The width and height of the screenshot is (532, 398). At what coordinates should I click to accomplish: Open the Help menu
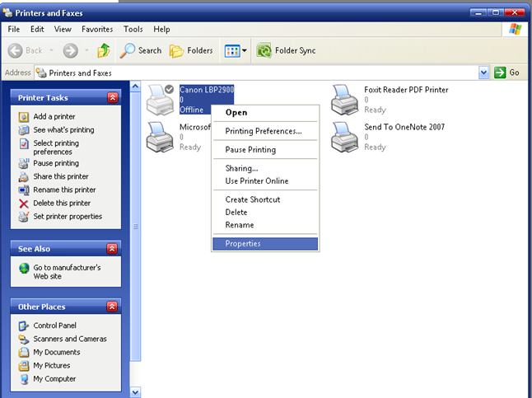point(161,29)
